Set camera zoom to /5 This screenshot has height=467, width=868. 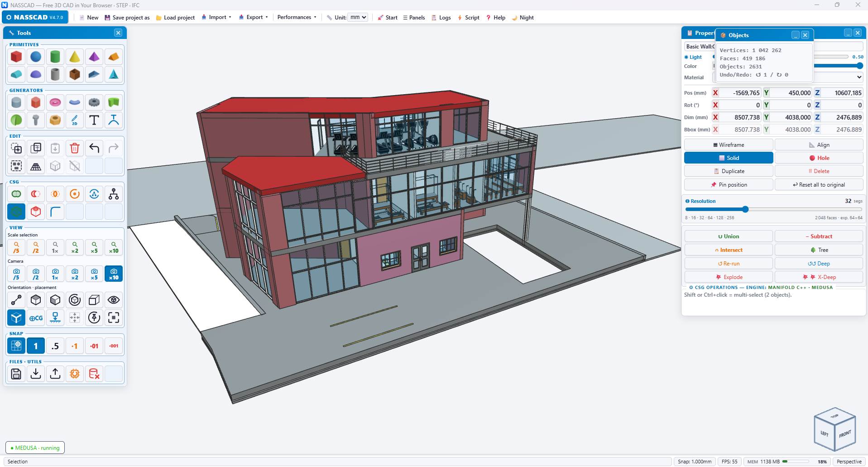click(16, 274)
